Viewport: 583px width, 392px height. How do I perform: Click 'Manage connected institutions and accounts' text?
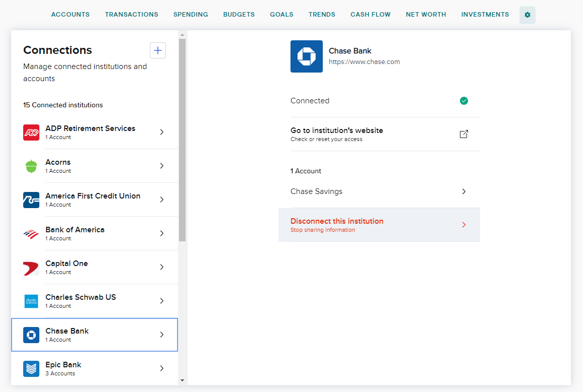click(x=85, y=73)
